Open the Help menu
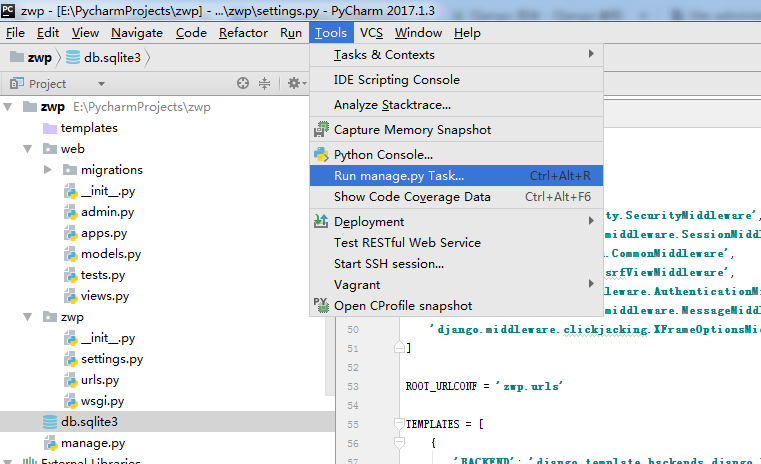 tap(467, 33)
